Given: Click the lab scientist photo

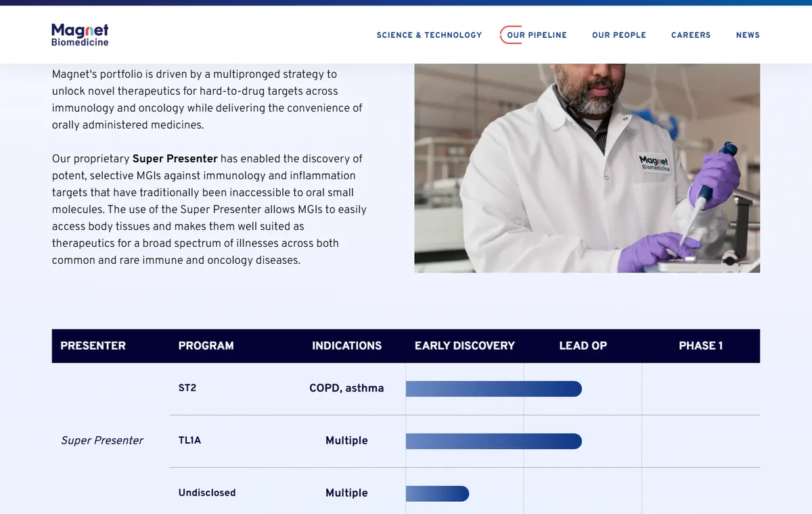Looking at the screenshot, I should pos(587,168).
